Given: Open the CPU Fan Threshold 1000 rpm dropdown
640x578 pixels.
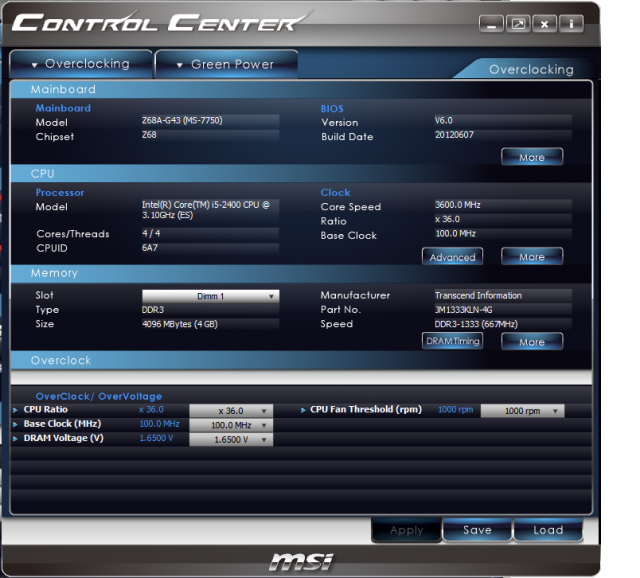Looking at the screenshot, I should pyautogui.click(x=522, y=411).
